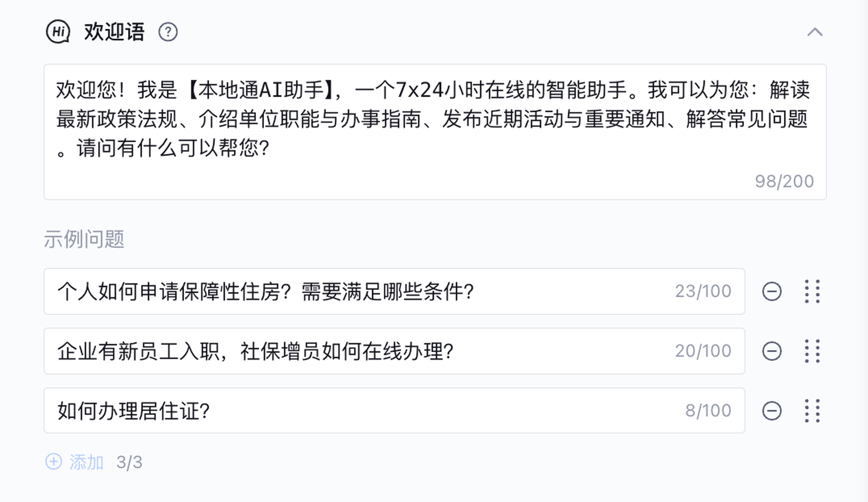The height and width of the screenshot is (502, 868).
Task: Collapse the 欢迎语 section with the chevron
Action: (x=814, y=32)
